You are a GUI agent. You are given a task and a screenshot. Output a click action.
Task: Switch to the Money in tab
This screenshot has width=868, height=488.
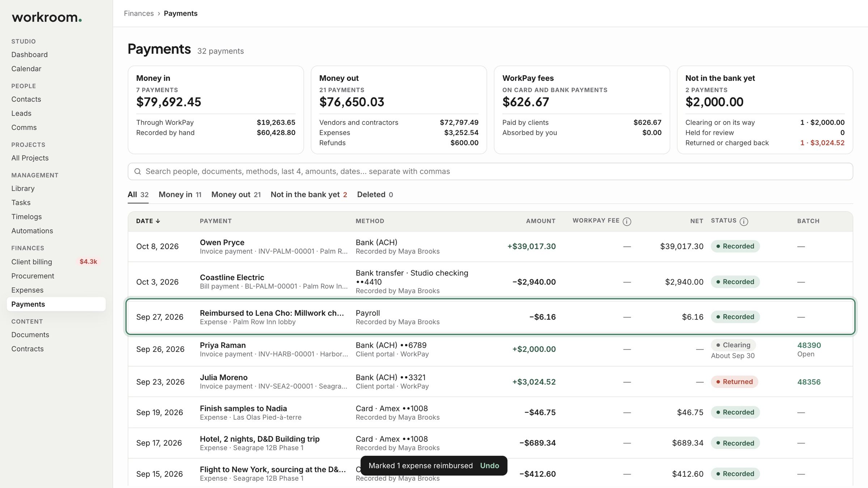(180, 194)
